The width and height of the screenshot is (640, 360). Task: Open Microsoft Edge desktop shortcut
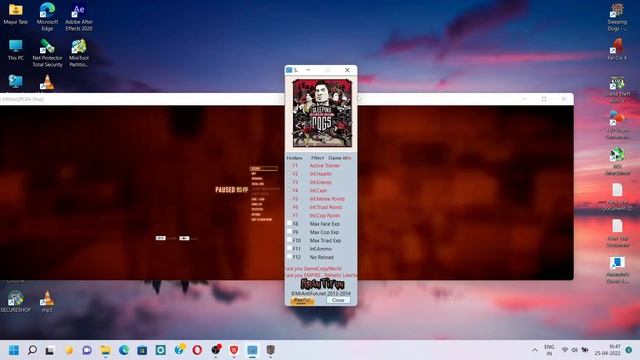tap(47, 17)
